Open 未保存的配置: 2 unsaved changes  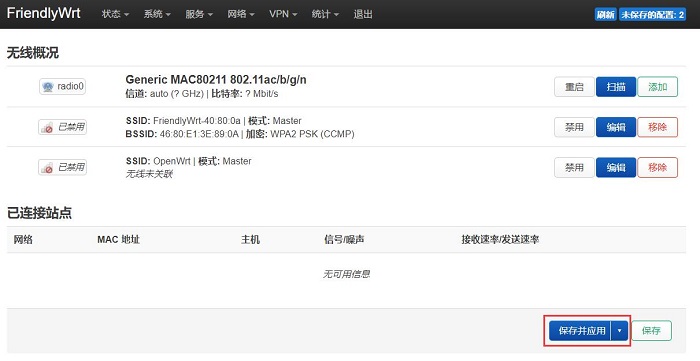pyautogui.click(x=652, y=15)
